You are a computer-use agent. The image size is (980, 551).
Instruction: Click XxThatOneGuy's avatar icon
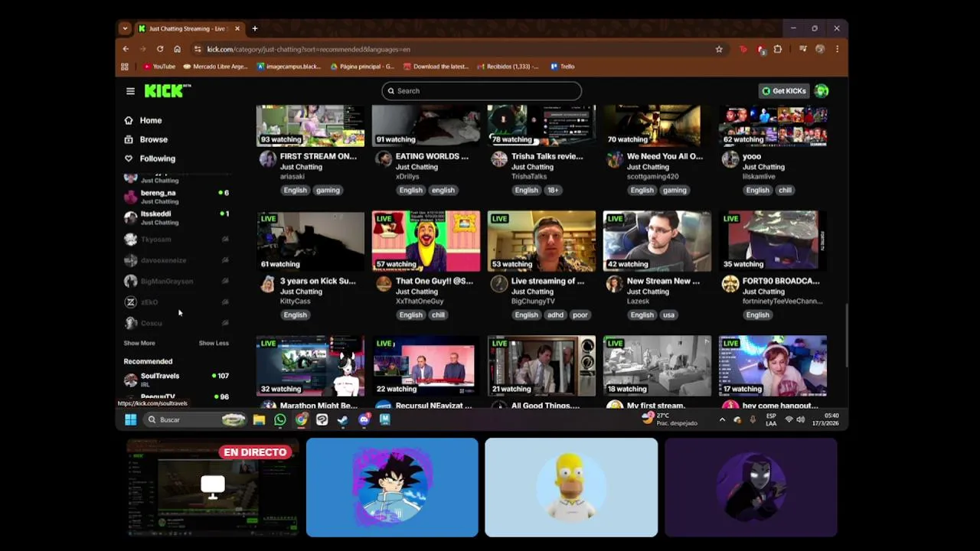tap(384, 284)
